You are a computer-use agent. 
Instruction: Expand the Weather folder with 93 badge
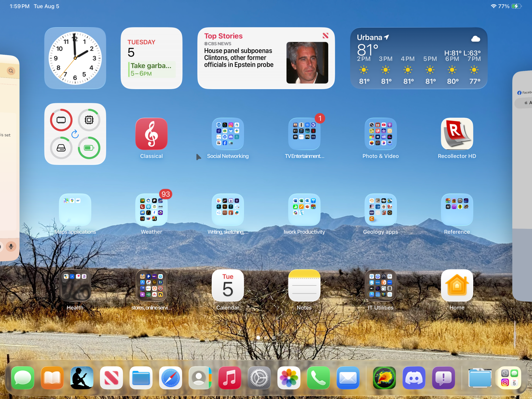151,210
